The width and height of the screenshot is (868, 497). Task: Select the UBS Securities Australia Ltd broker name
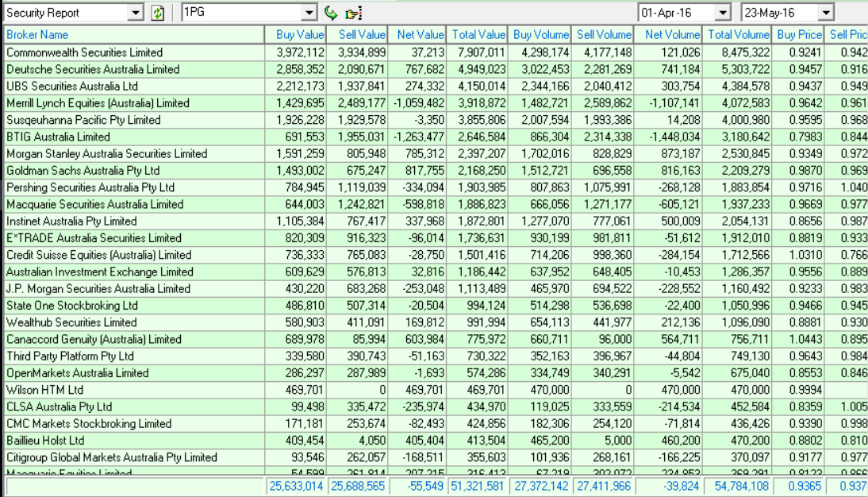(72, 87)
